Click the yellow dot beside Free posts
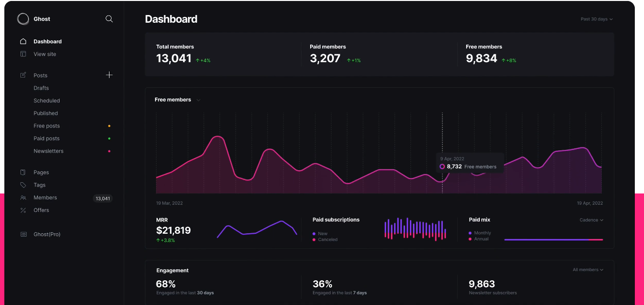Image resolution: width=644 pixels, height=305 pixels. pyautogui.click(x=109, y=126)
